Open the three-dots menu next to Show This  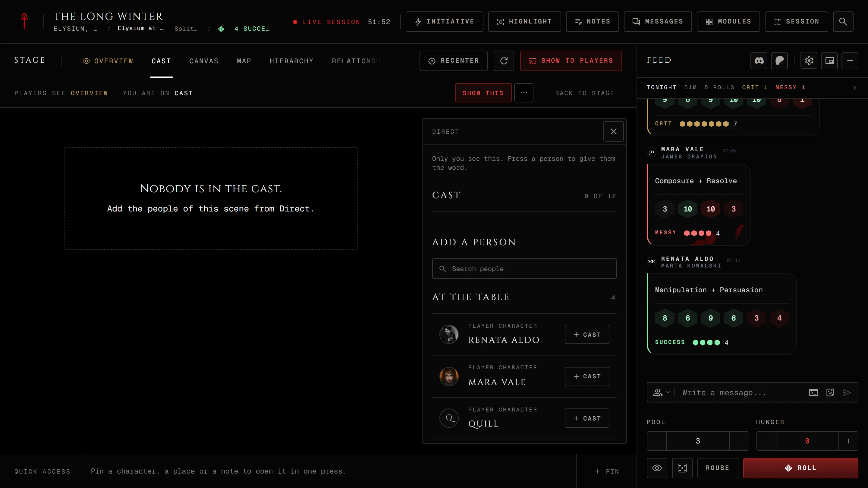click(x=524, y=92)
